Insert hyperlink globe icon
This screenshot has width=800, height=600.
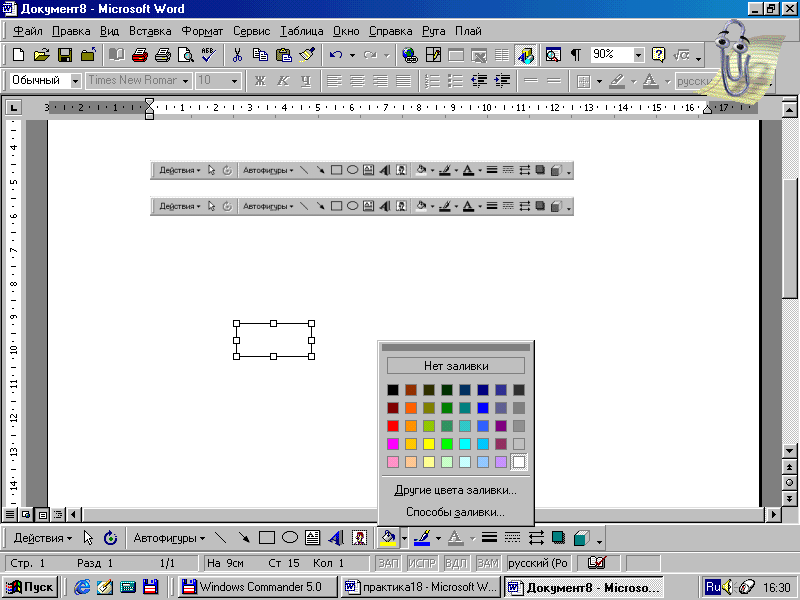(x=410, y=55)
